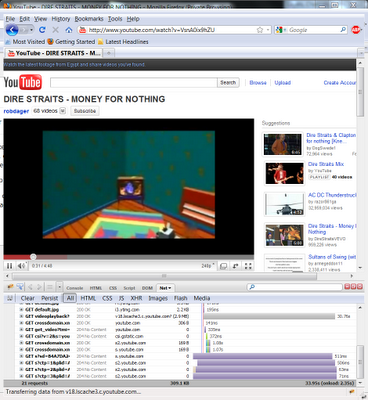
Task: Filter Net requests by Media
Action: click(202, 298)
